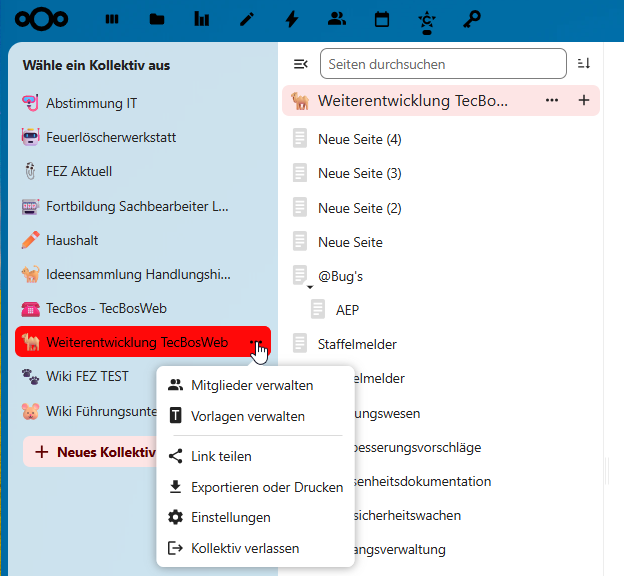Click the page icon of Neue Seite (3)
The height and width of the screenshot is (576, 624).
coord(300,173)
